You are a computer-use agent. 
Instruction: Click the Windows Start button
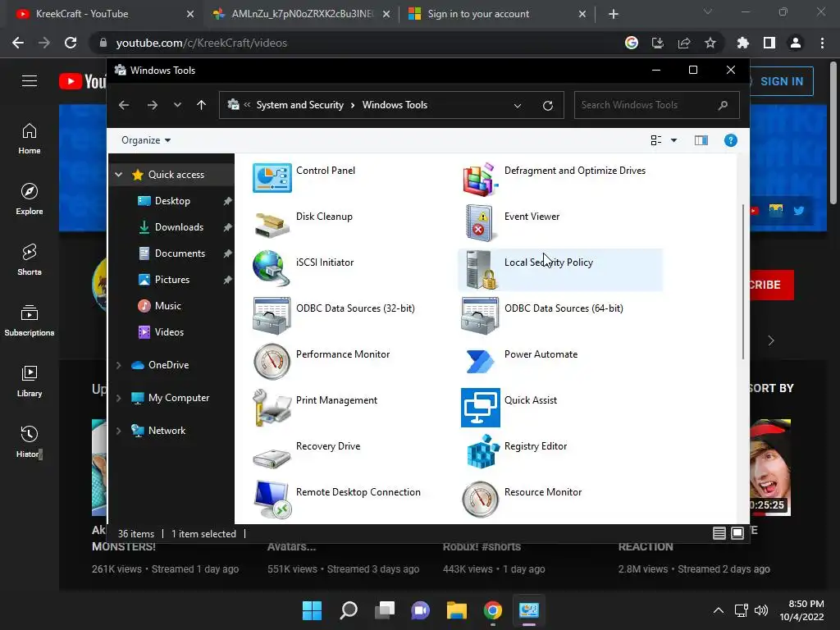pos(312,610)
